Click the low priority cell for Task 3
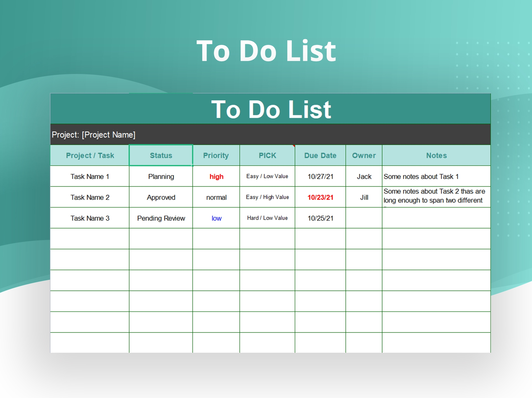Image resolution: width=532 pixels, height=398 pixels. [x=216, y=218]
